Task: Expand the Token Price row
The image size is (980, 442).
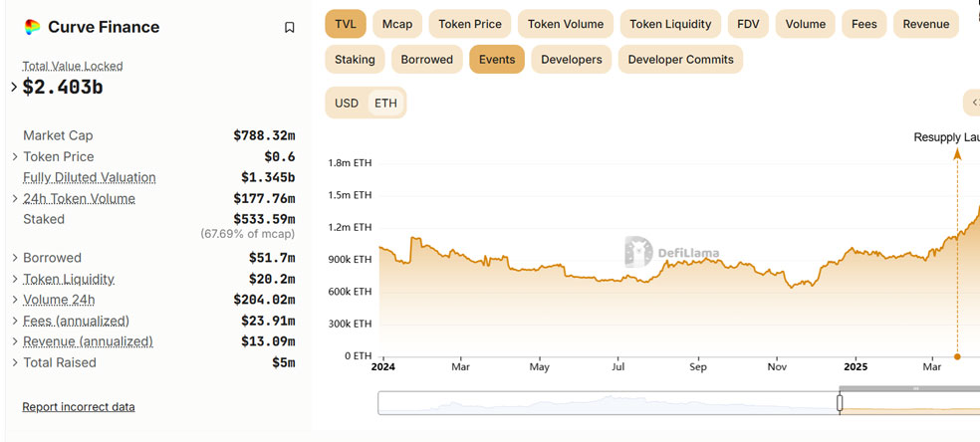Action: (x=15, y=156)
